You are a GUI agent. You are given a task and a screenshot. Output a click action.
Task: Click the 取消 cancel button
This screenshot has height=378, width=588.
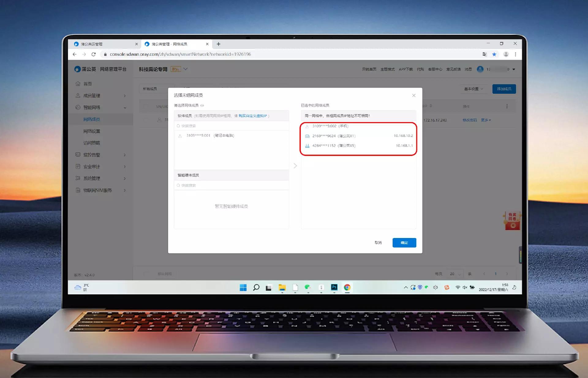(x=378, y=243)
